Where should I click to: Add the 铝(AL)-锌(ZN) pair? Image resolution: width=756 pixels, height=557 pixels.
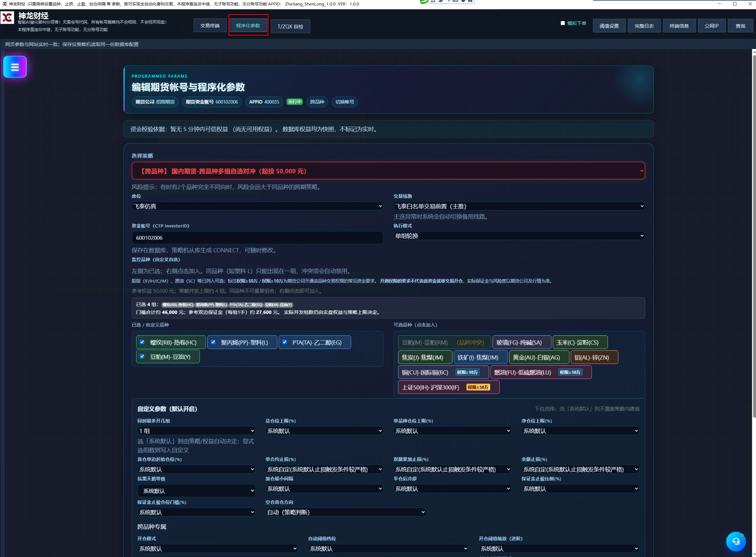pos(594,357)
